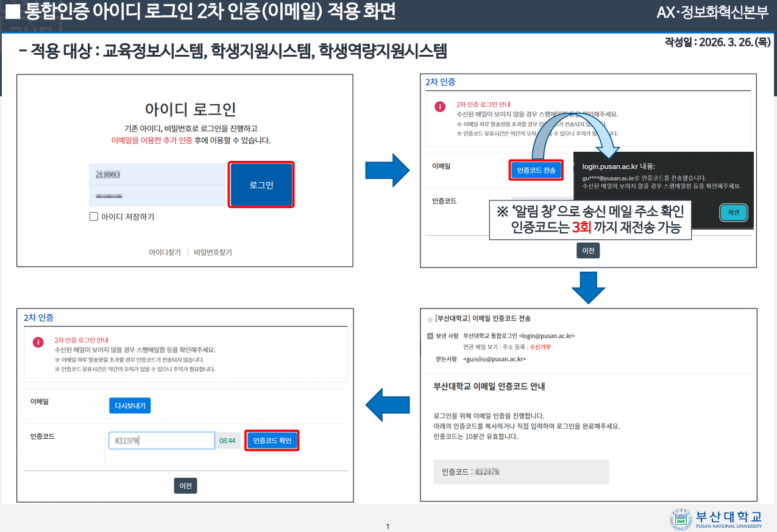Open the 연관 메일 보기 link
The image size is (777, 532).
(x=480, y=347)
